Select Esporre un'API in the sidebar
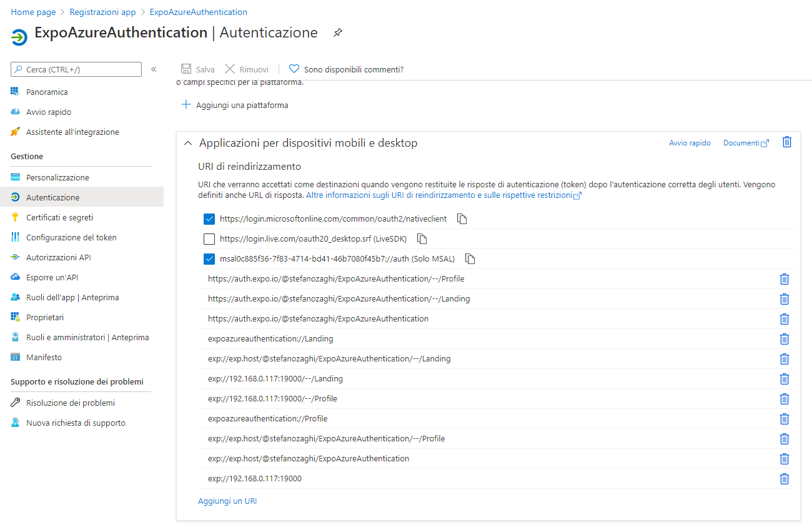This screenshot has width=812, height=525. 14,277
